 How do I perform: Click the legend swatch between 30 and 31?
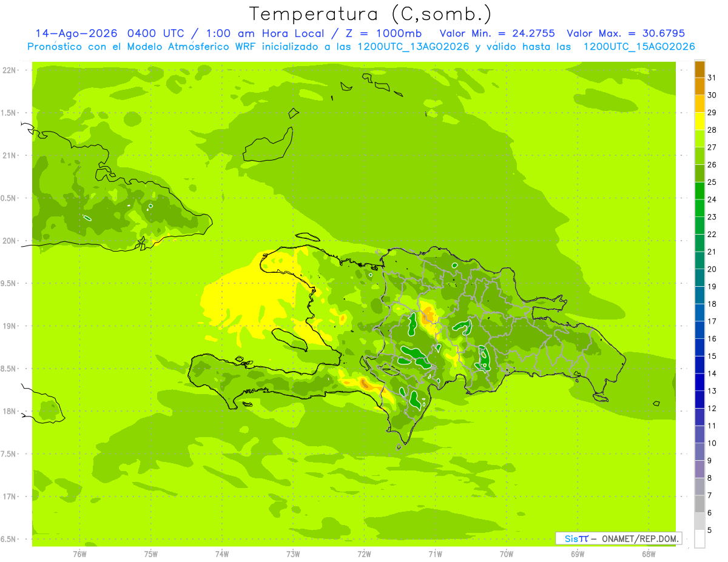point(699,86)
